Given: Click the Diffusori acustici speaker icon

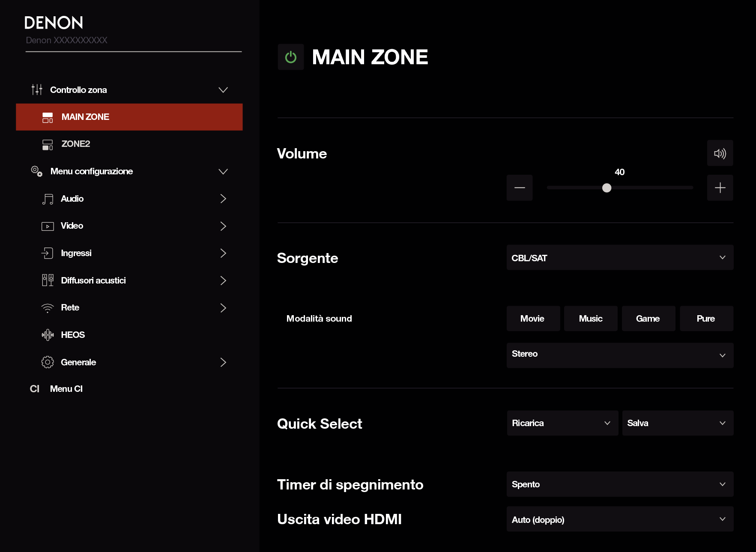Looking at the screenshot, I should pos(48,280).
